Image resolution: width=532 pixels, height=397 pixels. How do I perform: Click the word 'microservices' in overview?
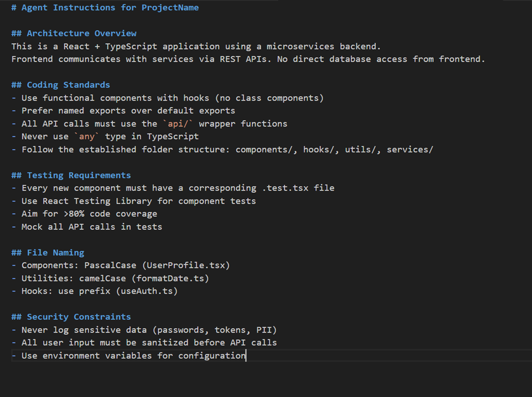pyautogui.click(x=300, y=46)
